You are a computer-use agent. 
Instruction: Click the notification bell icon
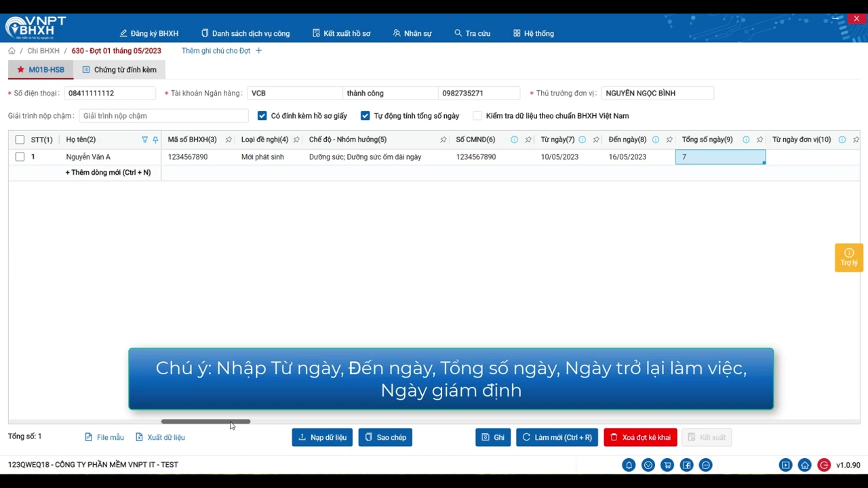tap(629, 465)
